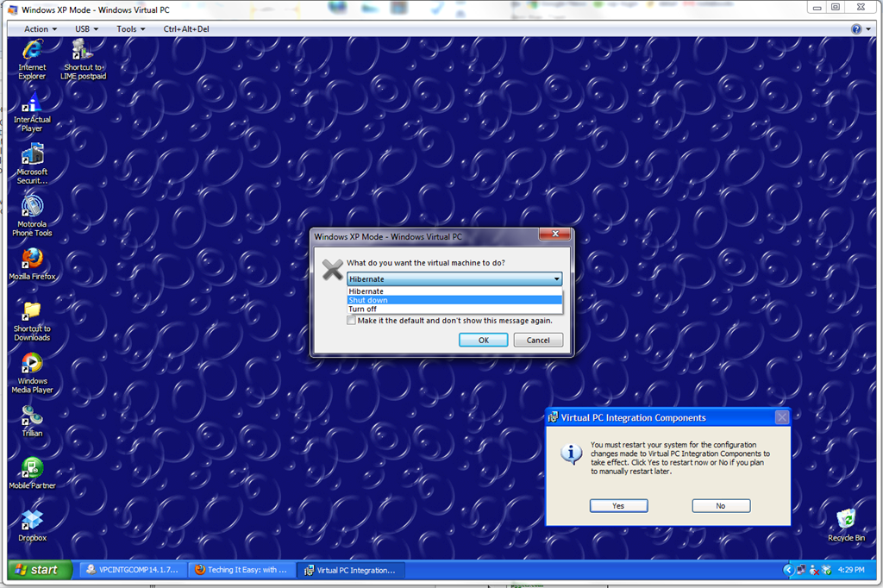883x588 pixels.
Task: Click the Mozilla Firefox desktop icon
Action: [x=32, y=264]
